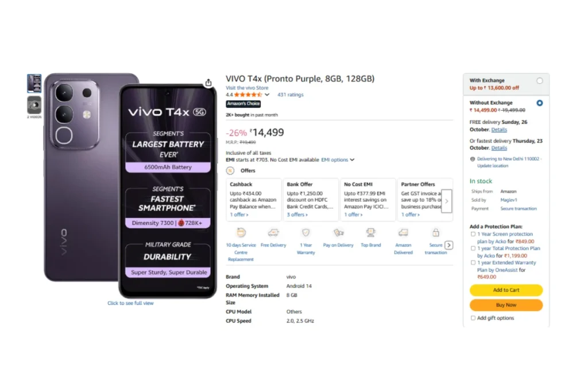The width and height of the screenshot is (588, 392).
Task: Open the star rating dropdown arrow
Action: coord(267,95)
